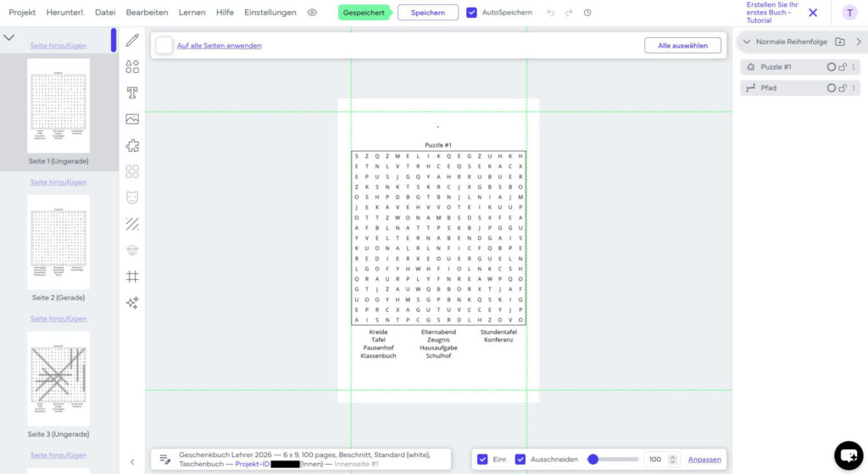Click the word Elternabend in word list

(x=438, y=332)
